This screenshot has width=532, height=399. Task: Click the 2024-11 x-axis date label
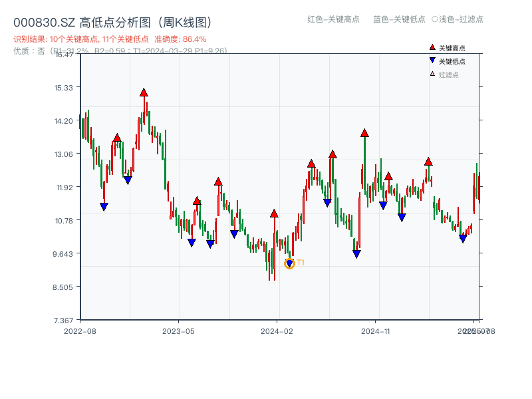click(376, 331)
